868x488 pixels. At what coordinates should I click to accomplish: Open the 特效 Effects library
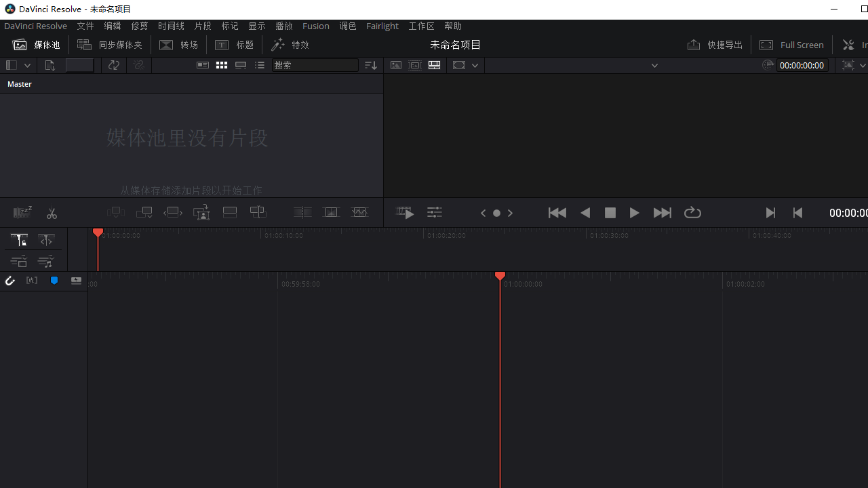click(290, 45)
